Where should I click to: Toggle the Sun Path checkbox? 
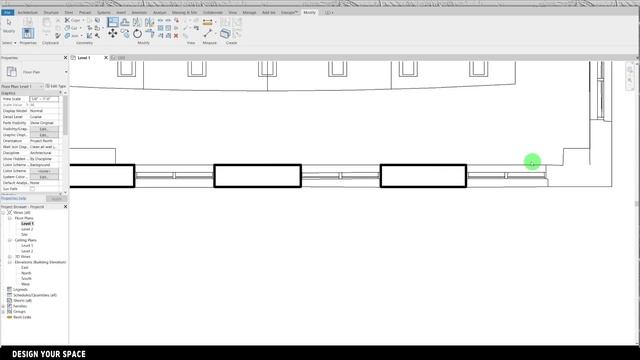point(32,189)
